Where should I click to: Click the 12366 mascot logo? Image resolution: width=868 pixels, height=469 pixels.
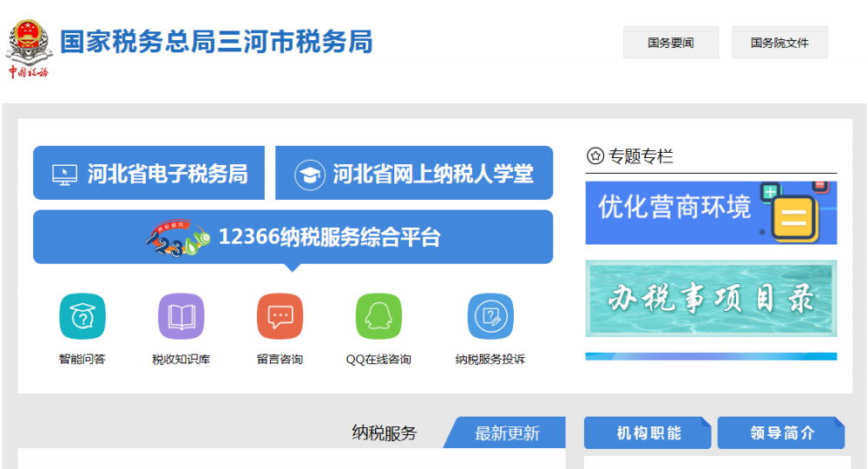click(x=177, y=237)
